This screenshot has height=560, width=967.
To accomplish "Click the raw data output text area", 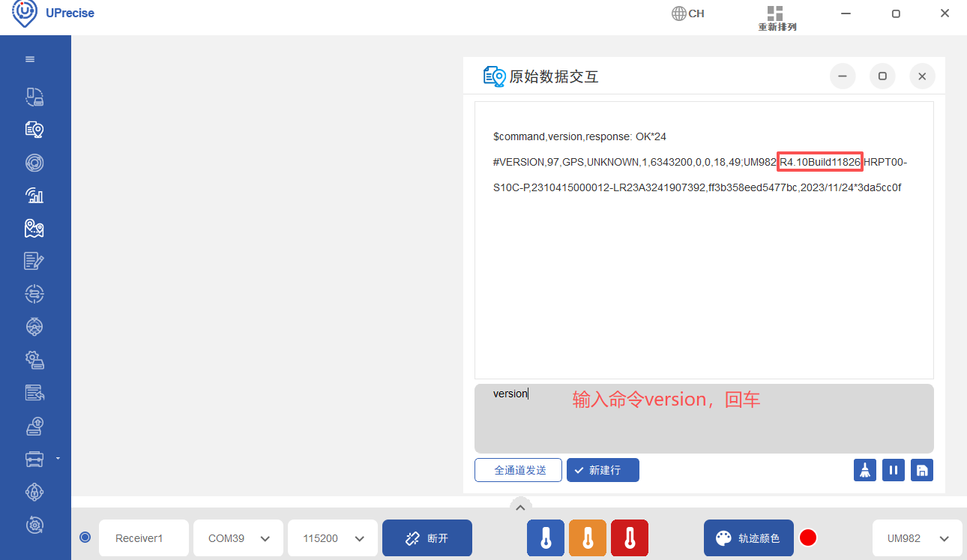I will point(704,240).
